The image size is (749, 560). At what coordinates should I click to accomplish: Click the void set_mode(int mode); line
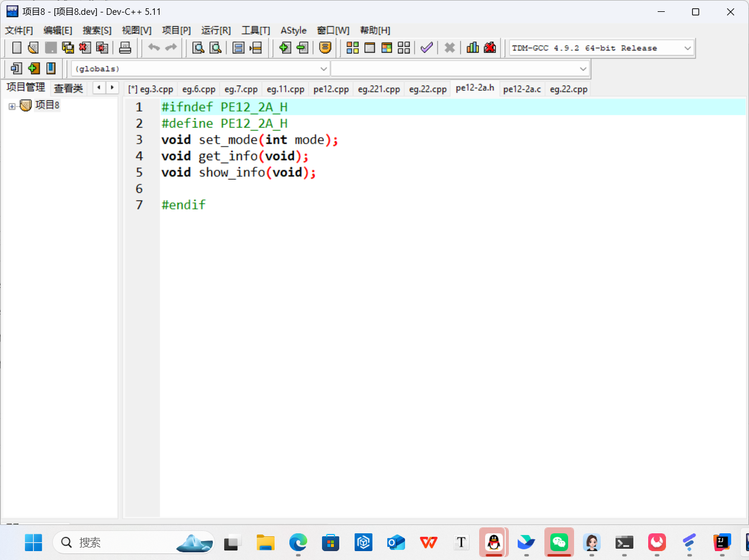[x=250, y=140]
